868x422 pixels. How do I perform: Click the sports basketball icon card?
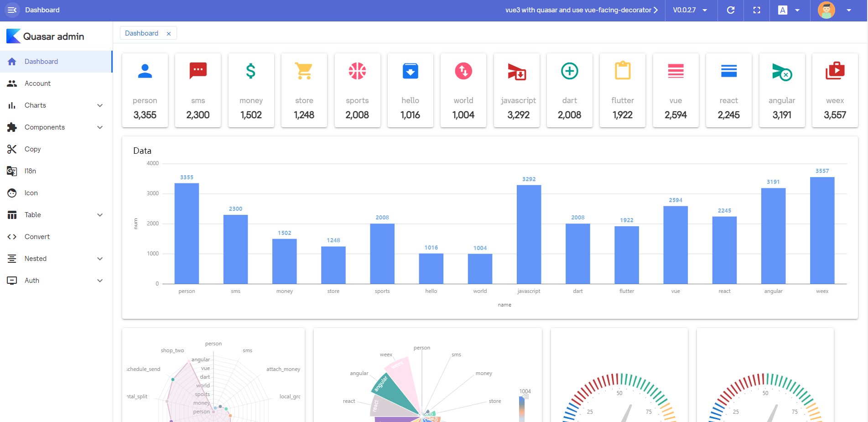point(357,90)
